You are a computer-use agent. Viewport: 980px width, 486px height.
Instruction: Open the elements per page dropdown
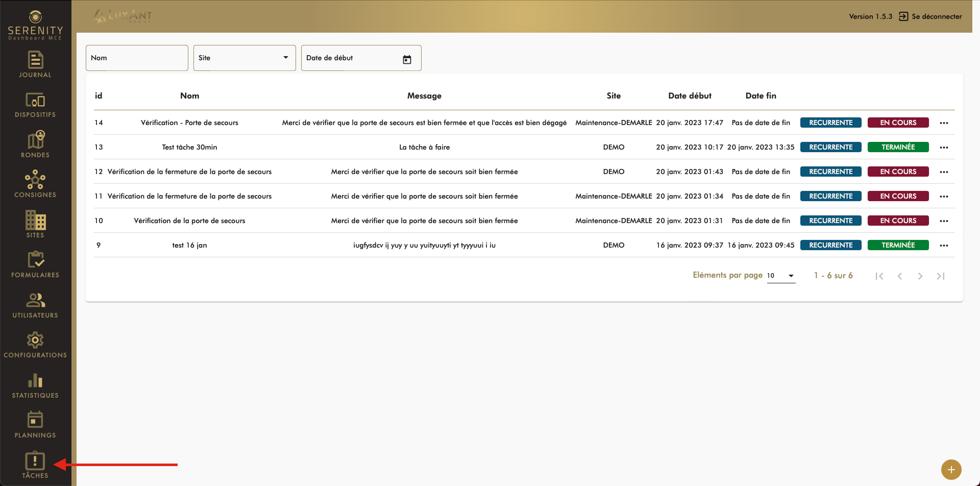[x=781, y=276]
